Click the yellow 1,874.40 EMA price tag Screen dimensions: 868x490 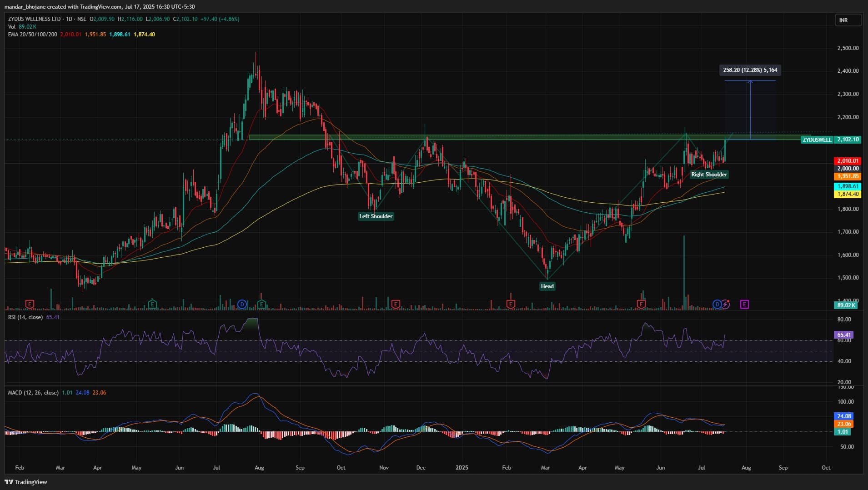848,194
